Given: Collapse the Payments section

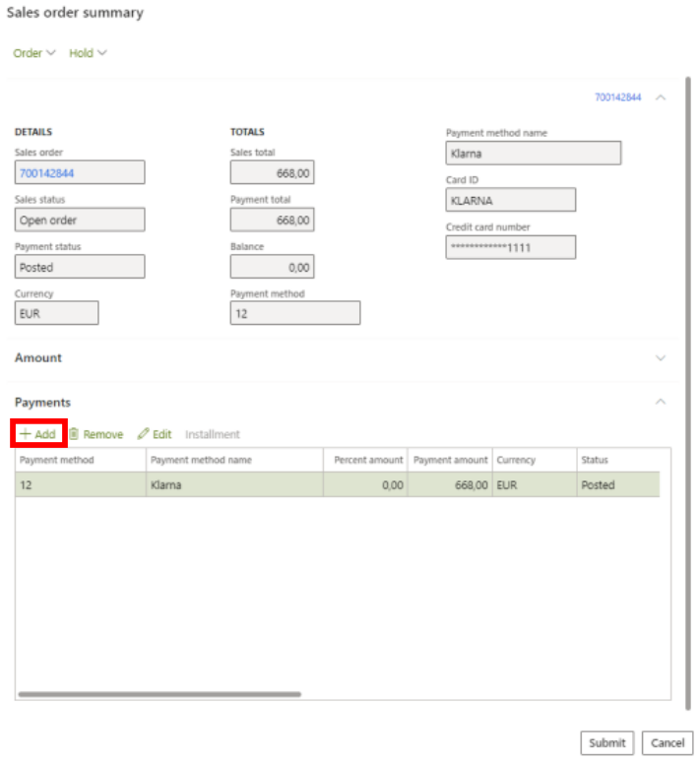Looking at the screenshot, I should click(661, 402).
